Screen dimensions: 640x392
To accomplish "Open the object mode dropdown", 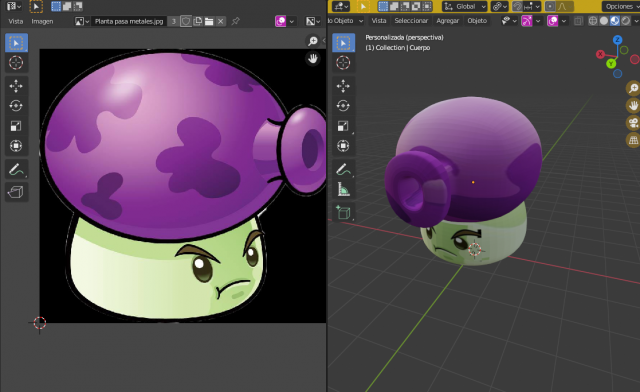I will (346, 21).
